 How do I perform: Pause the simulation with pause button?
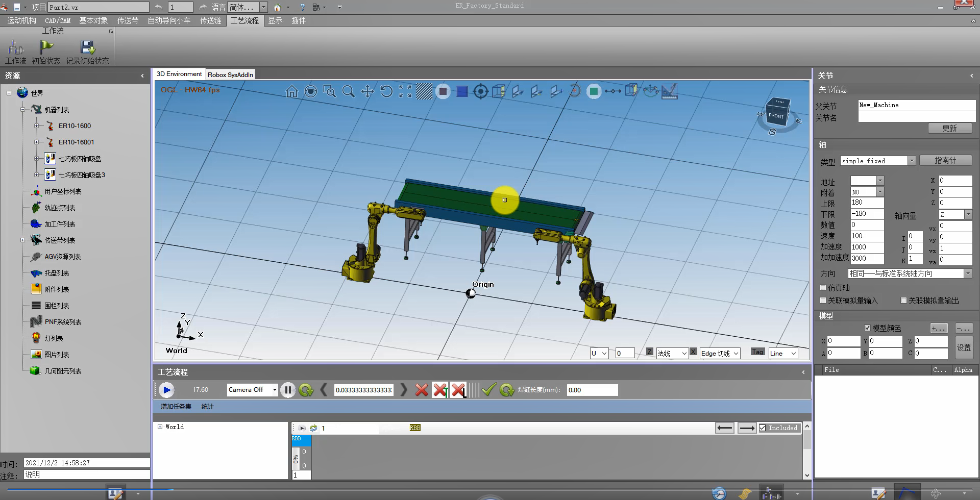tap(288, 390)
